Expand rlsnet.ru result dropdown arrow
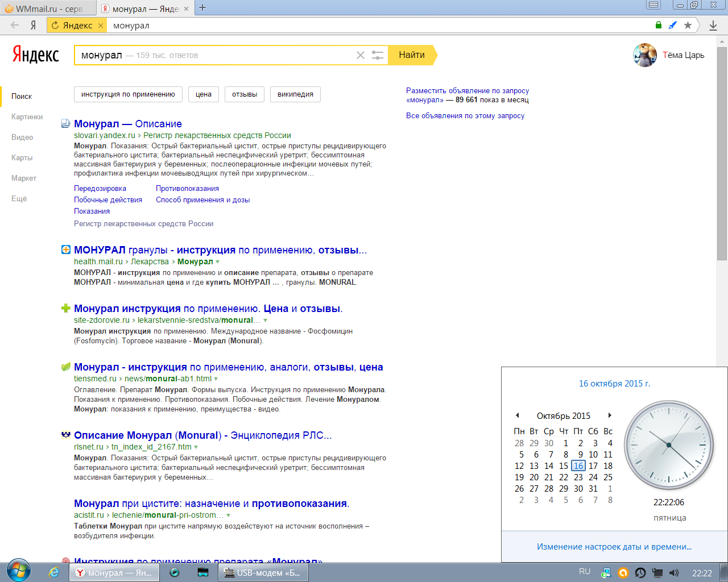This screenshot has height=582, width=728. (x=196, y=447)
